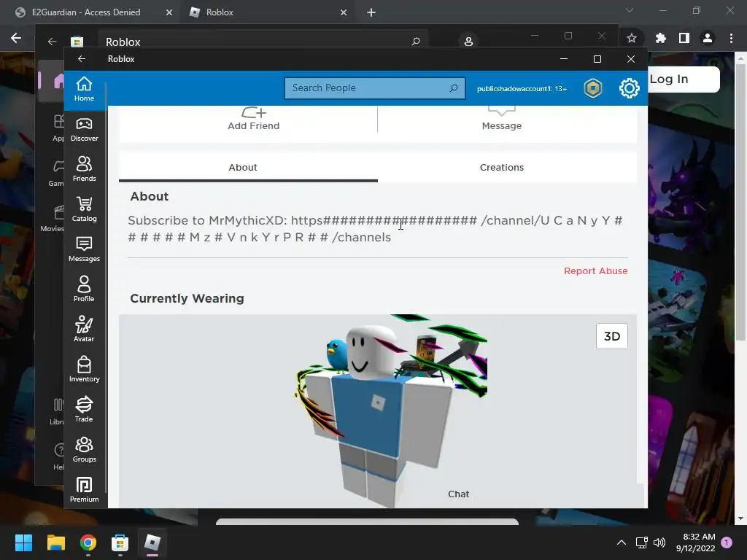Click the search magnifier in Search People

pos(454,88)
